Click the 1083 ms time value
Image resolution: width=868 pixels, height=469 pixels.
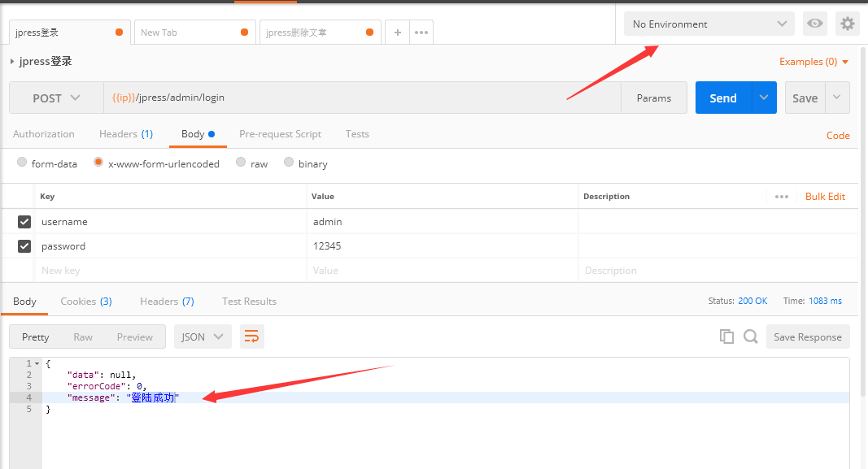(x=825, y=301)
